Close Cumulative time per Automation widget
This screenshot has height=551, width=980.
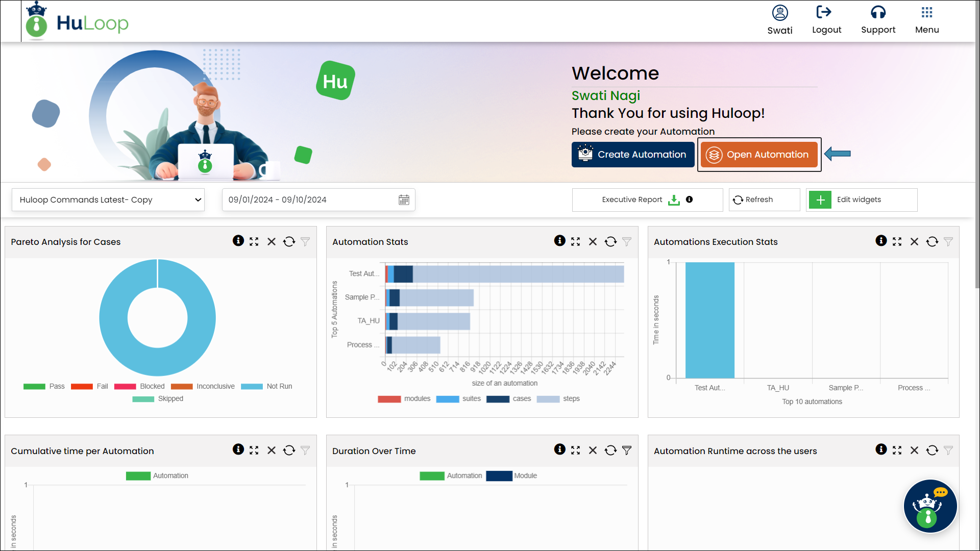click(x=272, y=450)
